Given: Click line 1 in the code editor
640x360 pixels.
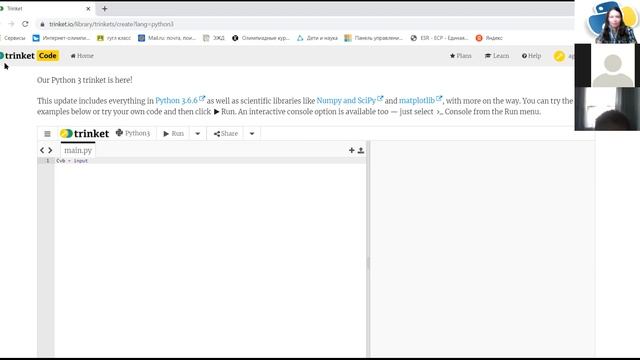Looking at the screenshot, I should click(x=210, y=161).
